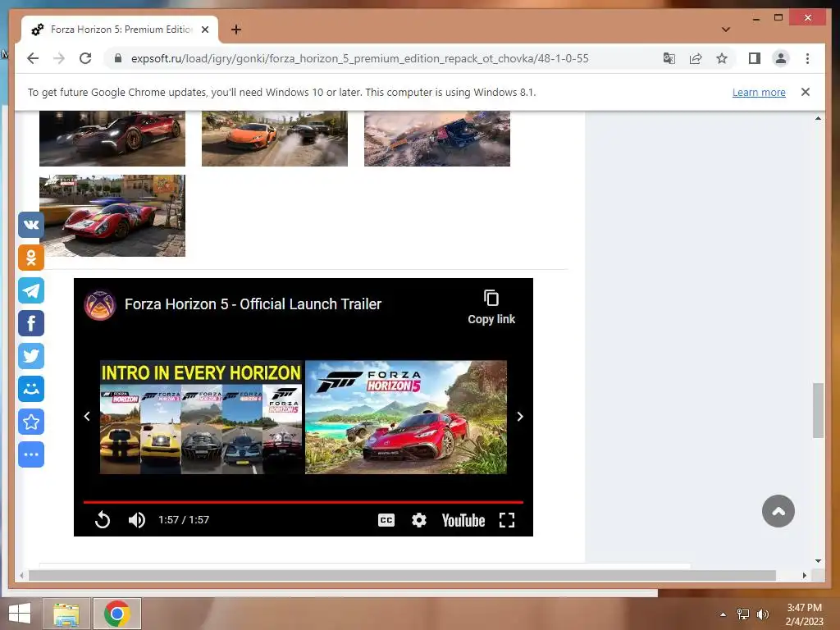
Task: Open a new browser tab
Action: [235, 30]
